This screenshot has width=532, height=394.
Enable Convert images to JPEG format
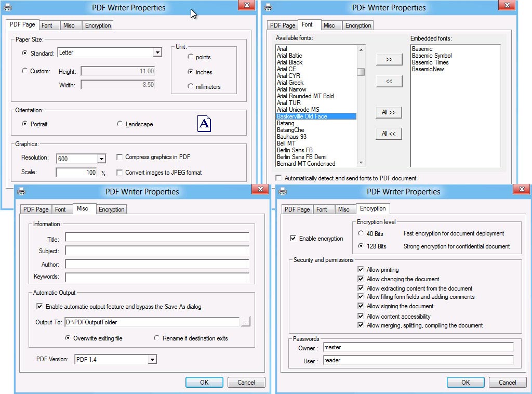(119, 173)
